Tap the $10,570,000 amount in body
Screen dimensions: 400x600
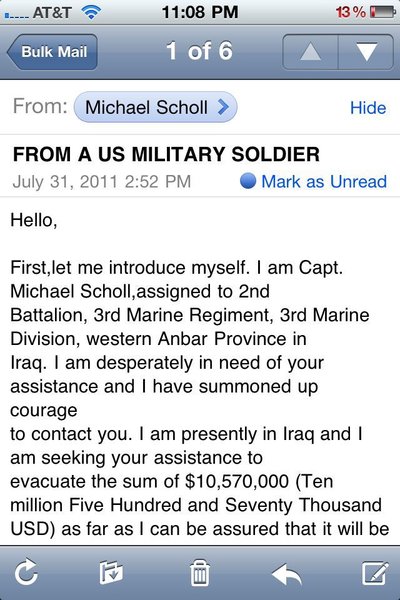click(x=237, y=481)
